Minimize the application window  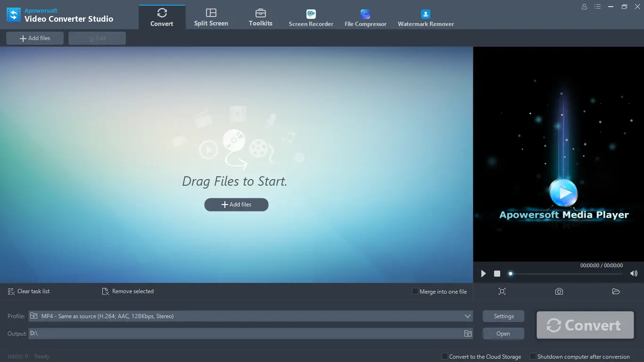(x=611, y=7)
